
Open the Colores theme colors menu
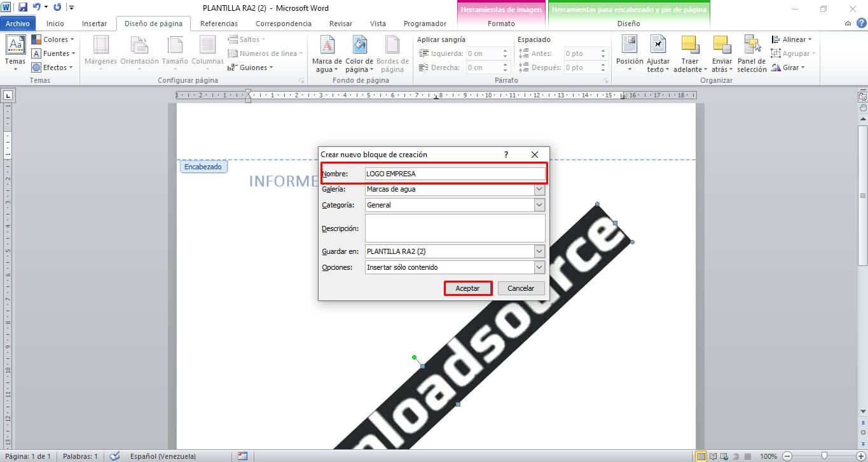click(x=53, y=39)
